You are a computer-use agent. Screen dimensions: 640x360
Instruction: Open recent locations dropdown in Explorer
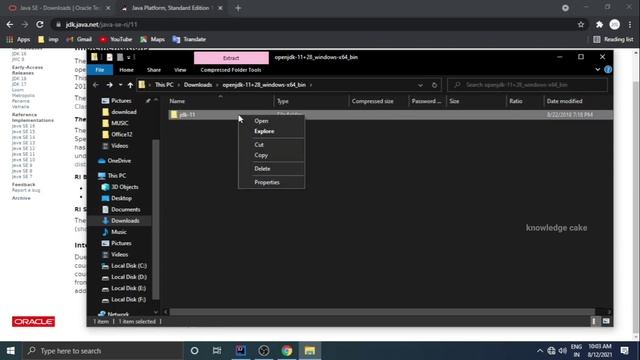click(x=120, y=85)
